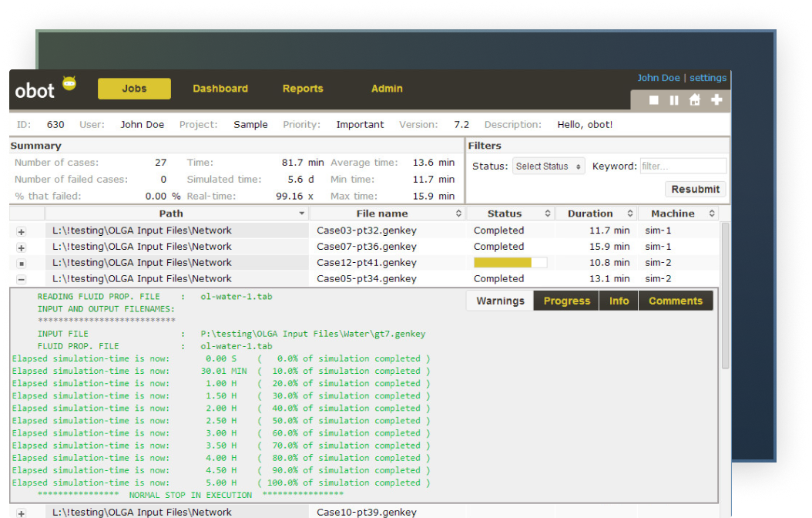Open the Reports tab
Image resolution: width=812 pixels, height=518 pixels.
pyautogui.click(x=303, y=89)
